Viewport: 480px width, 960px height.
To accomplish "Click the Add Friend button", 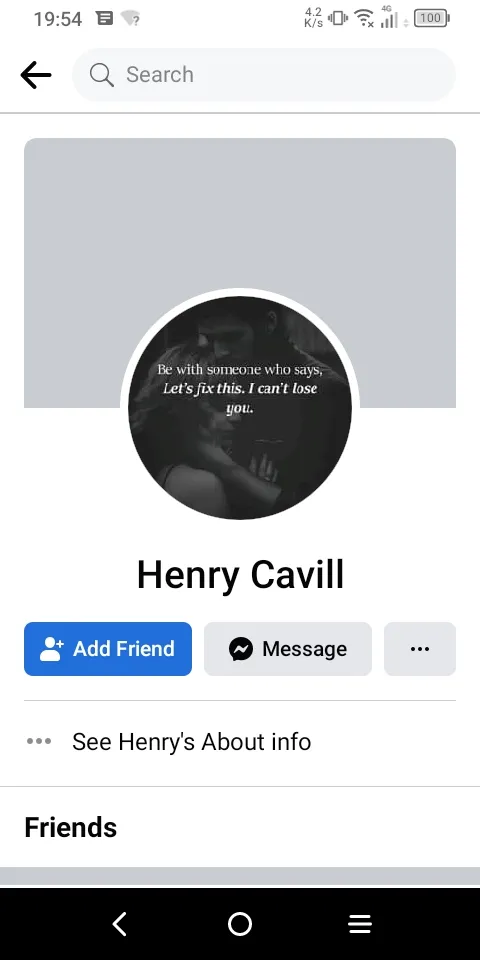I will 108,649.
